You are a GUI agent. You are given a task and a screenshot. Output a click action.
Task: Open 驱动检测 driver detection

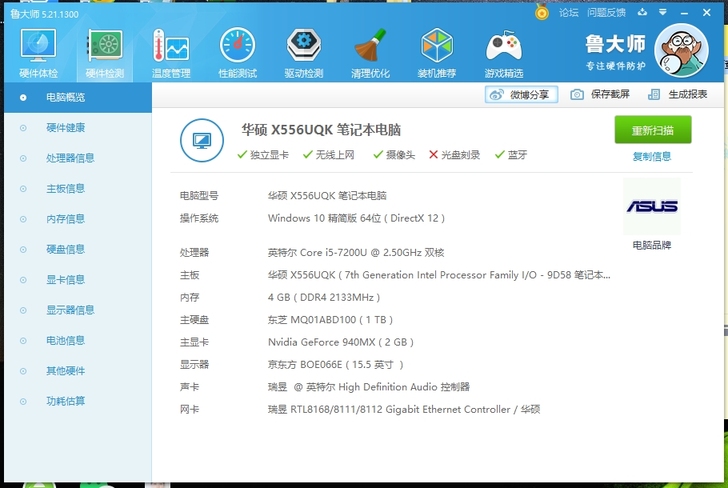304,52
